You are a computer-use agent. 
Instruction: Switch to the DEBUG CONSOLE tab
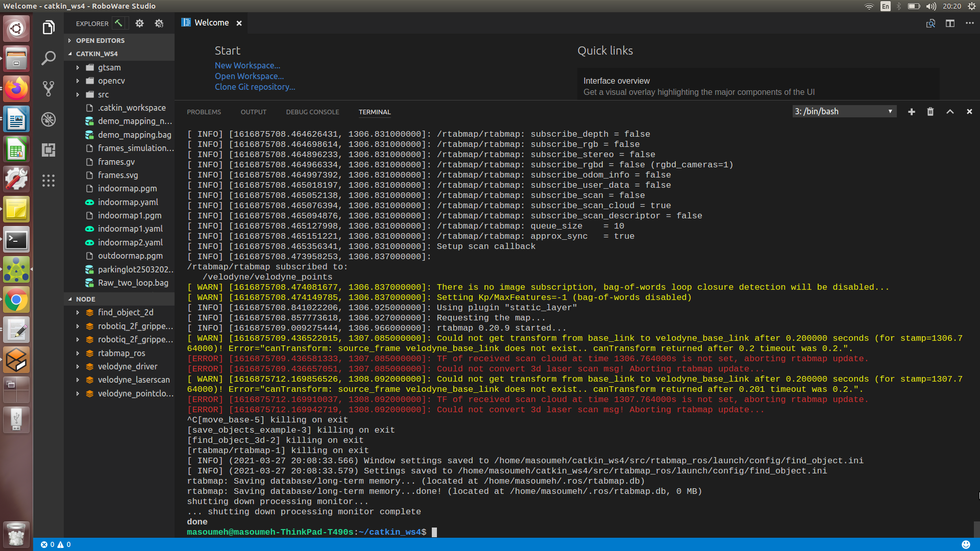pos(312,112)
